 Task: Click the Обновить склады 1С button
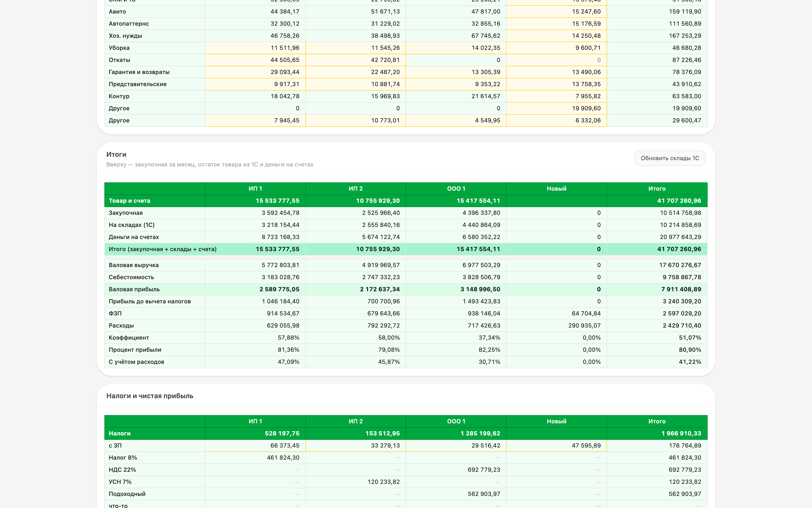(x=670, y=158)
